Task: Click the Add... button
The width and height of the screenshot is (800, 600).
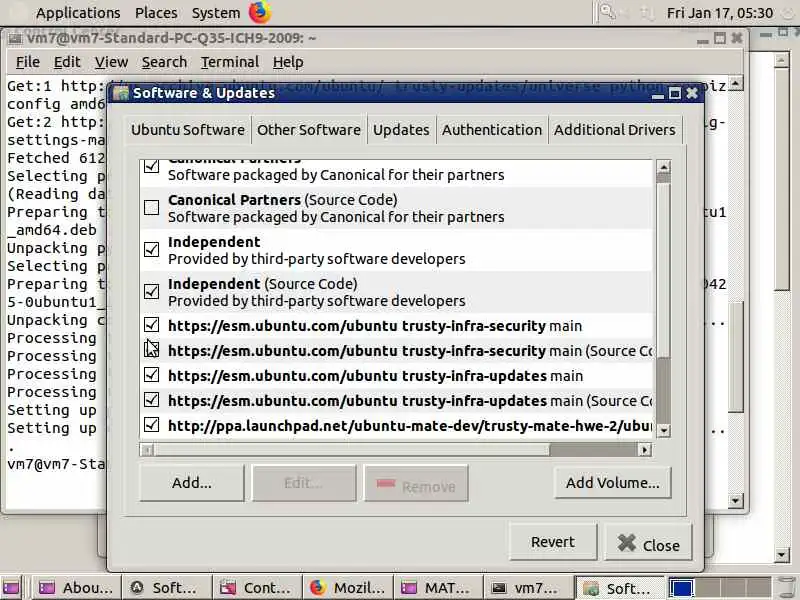Action: 192,483
